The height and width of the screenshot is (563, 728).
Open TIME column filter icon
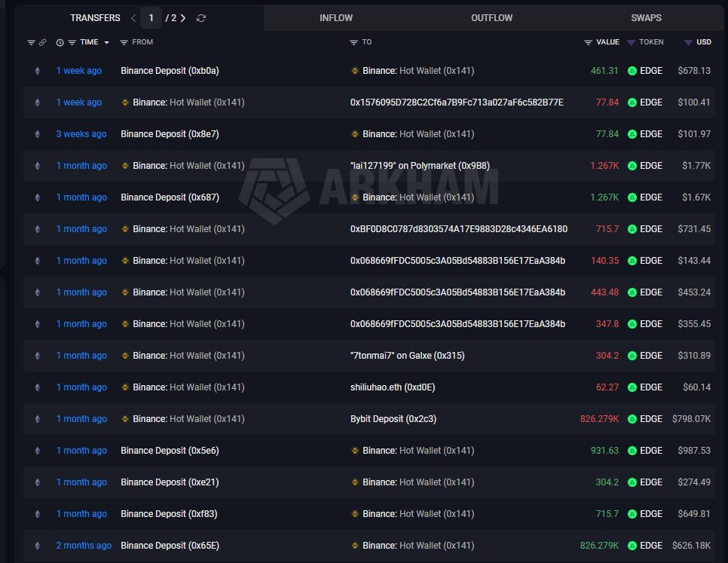72,43
